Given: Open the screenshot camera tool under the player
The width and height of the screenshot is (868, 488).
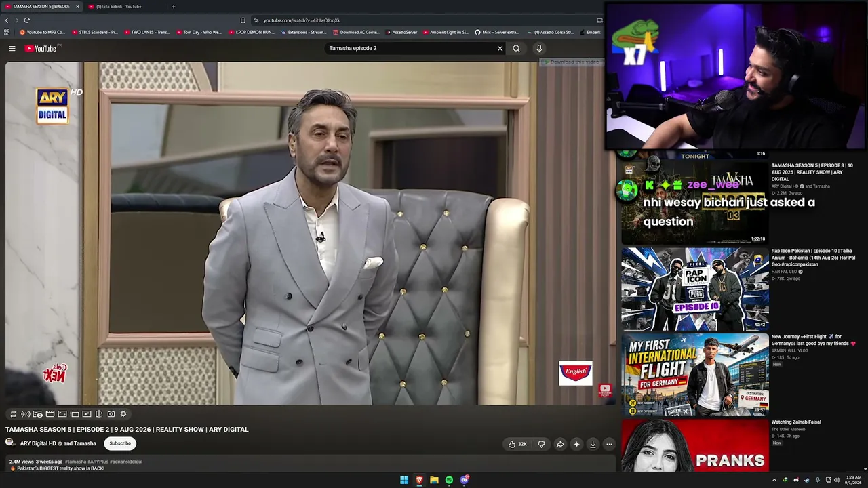Looking at the screenshot, I should coord(111,414).
